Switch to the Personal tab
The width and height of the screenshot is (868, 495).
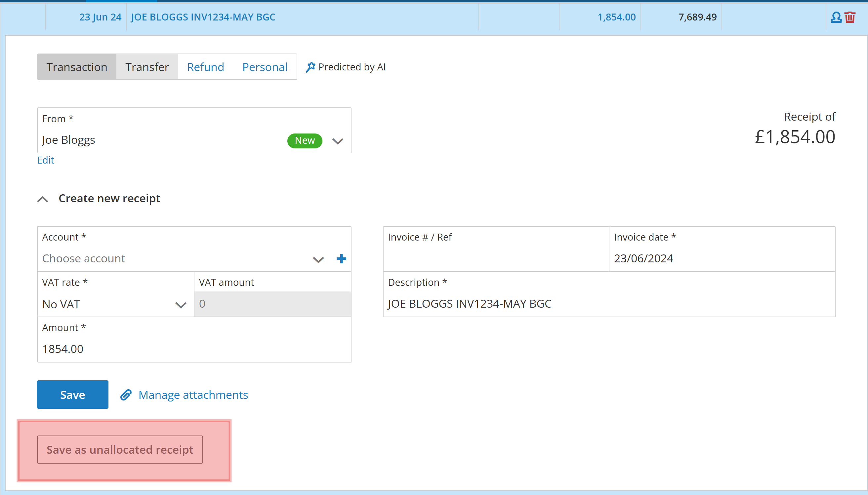click(265, 67)
